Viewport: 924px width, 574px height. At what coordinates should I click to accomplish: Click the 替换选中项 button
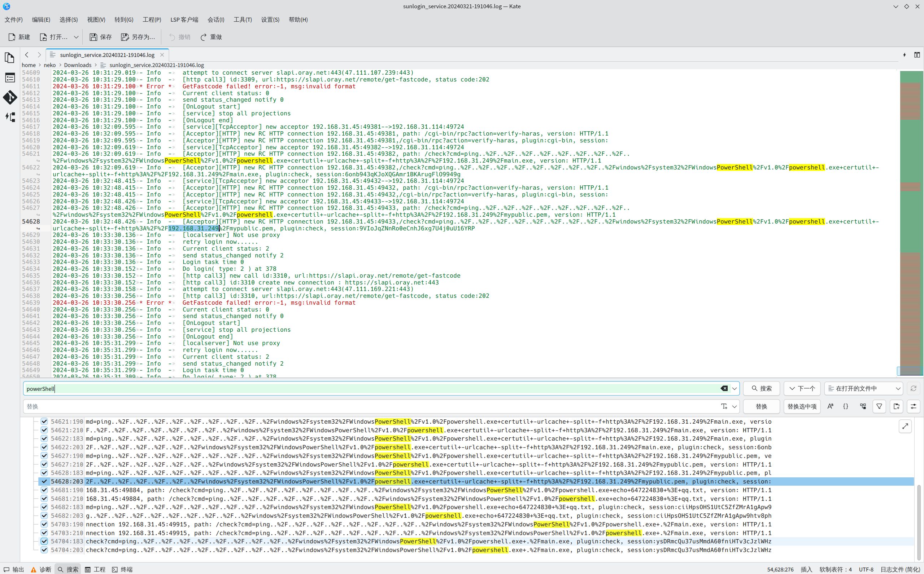[802, 406]
